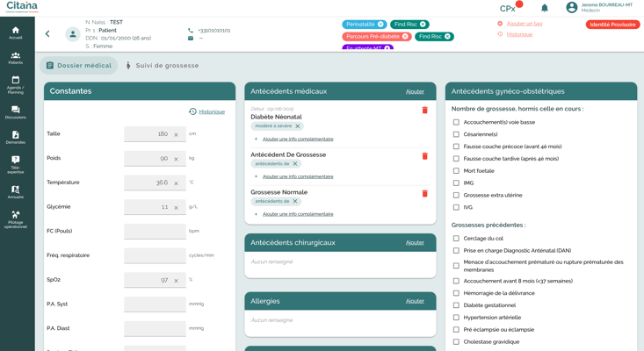Remove 'antécédents de' chip under Grossesse Normale

295,201
